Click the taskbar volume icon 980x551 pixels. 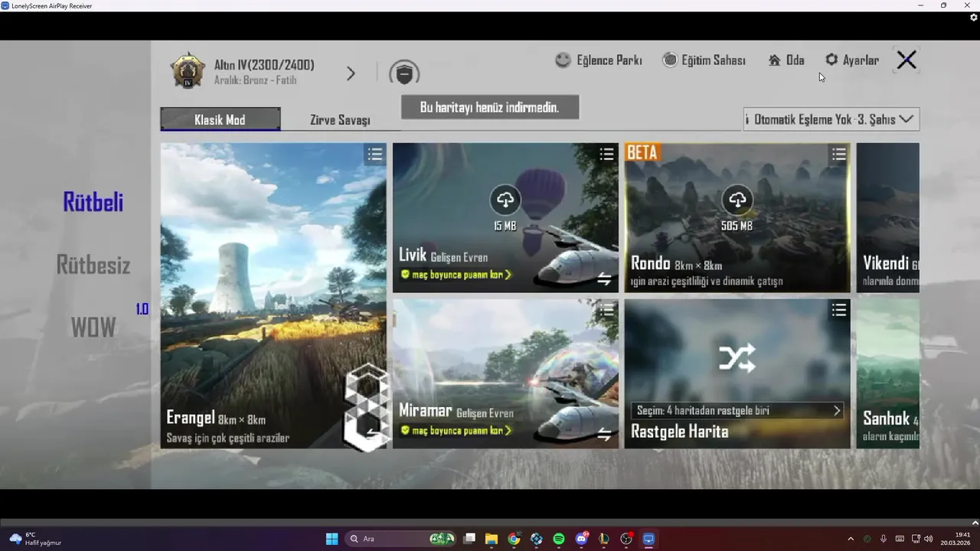coord(929,539)
